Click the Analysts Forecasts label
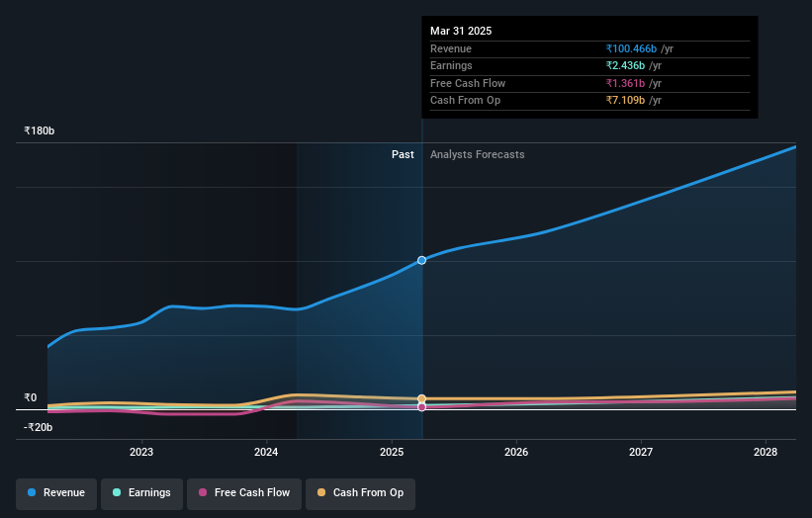The height and width of the screenshot is (518, 812). (x=477, y=155)
